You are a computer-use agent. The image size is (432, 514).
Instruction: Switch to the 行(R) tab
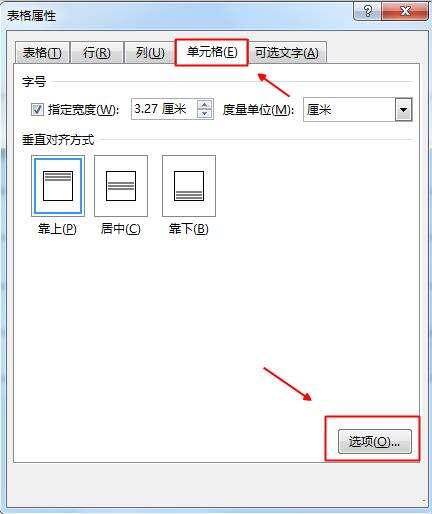[x=97, y=53]
